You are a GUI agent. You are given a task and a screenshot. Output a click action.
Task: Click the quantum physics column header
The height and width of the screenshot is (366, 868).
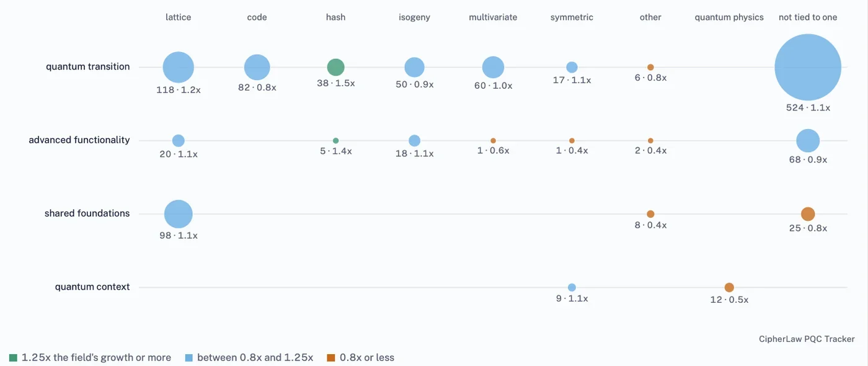pos(729,17)
